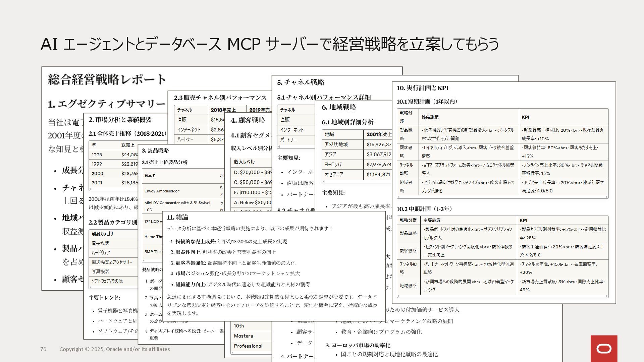Click left scroll arrow under 10.1 table

[x=398, y=197]
